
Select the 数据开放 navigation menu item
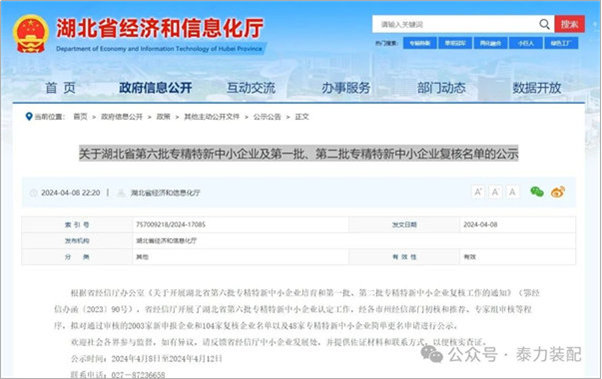(x=537, y=88)
